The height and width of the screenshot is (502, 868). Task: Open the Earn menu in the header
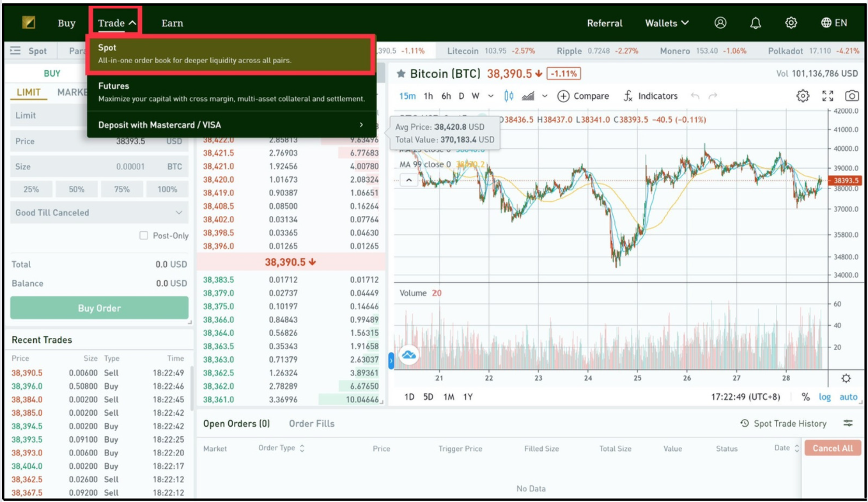172,23
